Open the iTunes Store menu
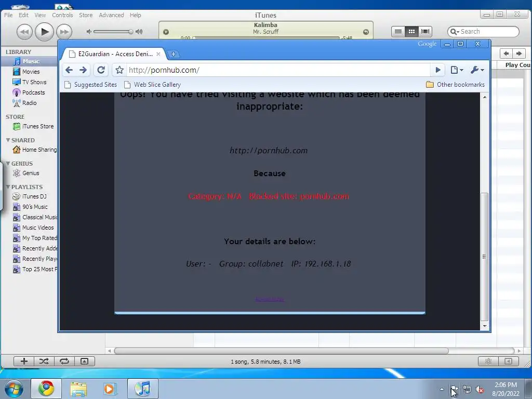The image size is (532, 399). click(x=86, y=15)
